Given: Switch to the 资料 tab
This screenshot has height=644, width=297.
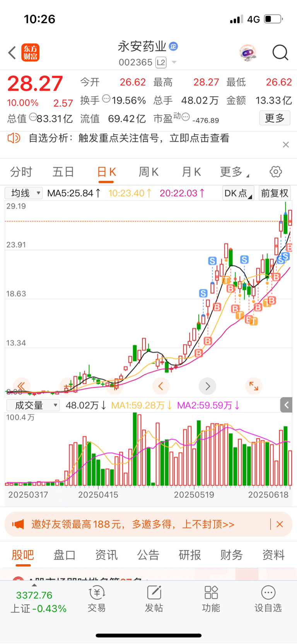Looking at the screenshot, I should click(273, 555).
